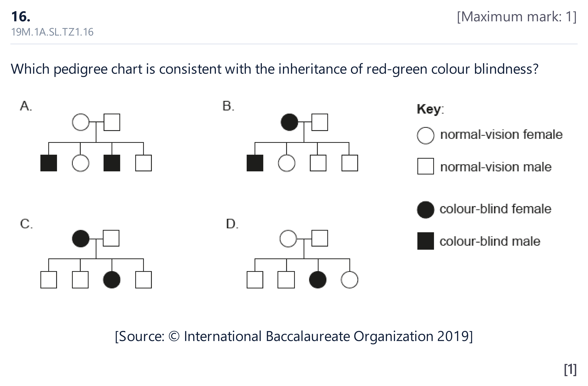Screen dimensions: 588x386
Task: Select the normal-vision mother circle in pedigree A
Action: point(81,122)
